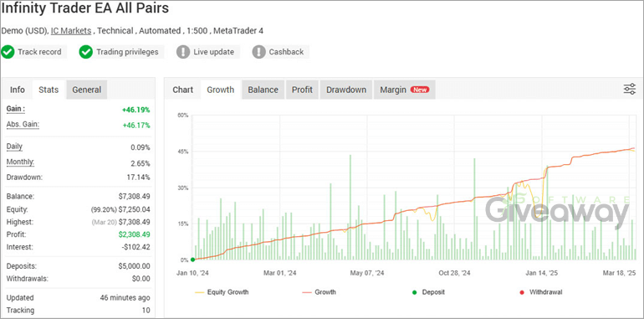Click the Oct 28, '24 axis label
This screenshot has height=319, width=644.
click(x=454, y=273)
